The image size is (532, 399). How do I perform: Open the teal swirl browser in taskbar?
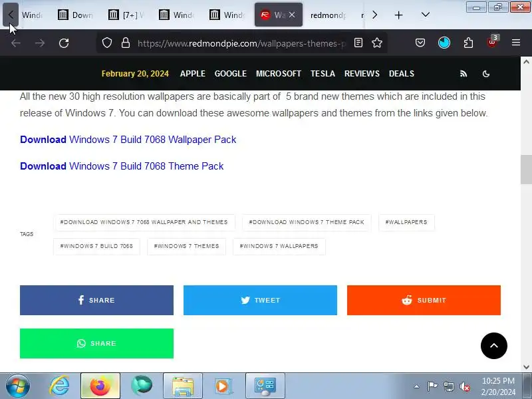click(x=142, y=386)
